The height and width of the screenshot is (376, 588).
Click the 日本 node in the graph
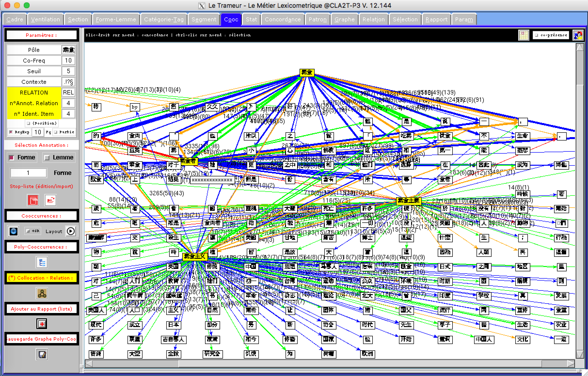(x=174, y=325)
